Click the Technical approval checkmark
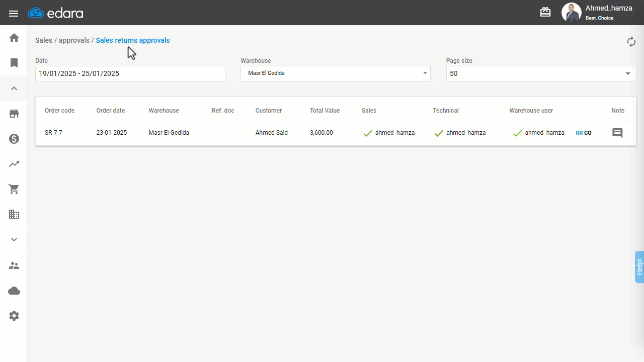This screenshot has height=362, width=644. tap(439, 133)
